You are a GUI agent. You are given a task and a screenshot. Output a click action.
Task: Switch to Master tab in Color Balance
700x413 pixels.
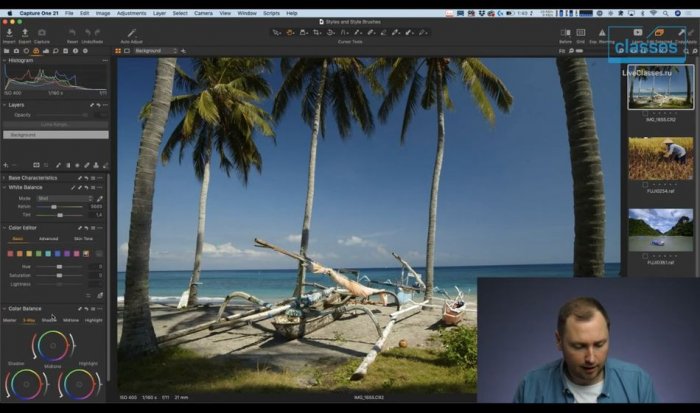(x=9, y=320)
